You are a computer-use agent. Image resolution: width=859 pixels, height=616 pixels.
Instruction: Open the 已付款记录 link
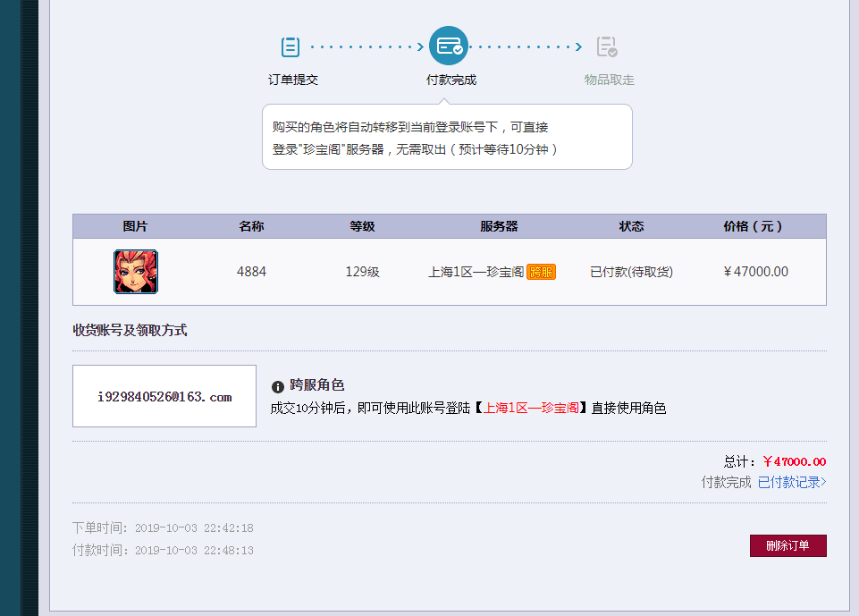[792, 482]
